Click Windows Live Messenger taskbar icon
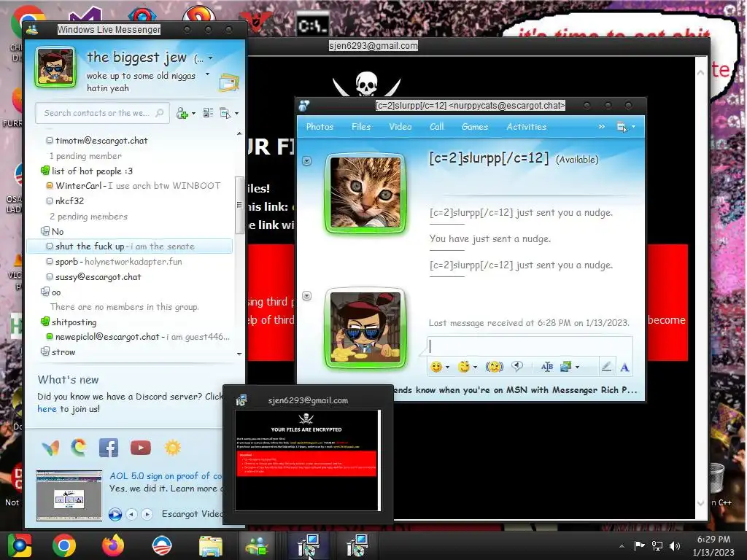 point(256,546)
